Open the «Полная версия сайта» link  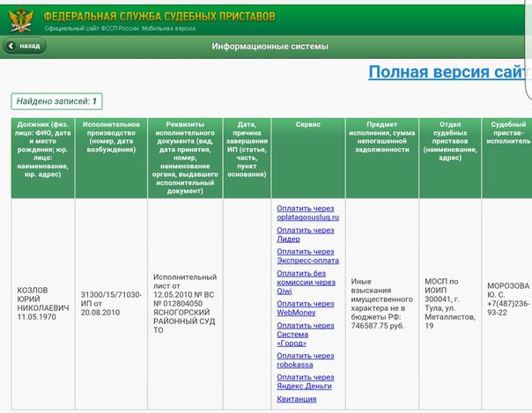(448, 72)
